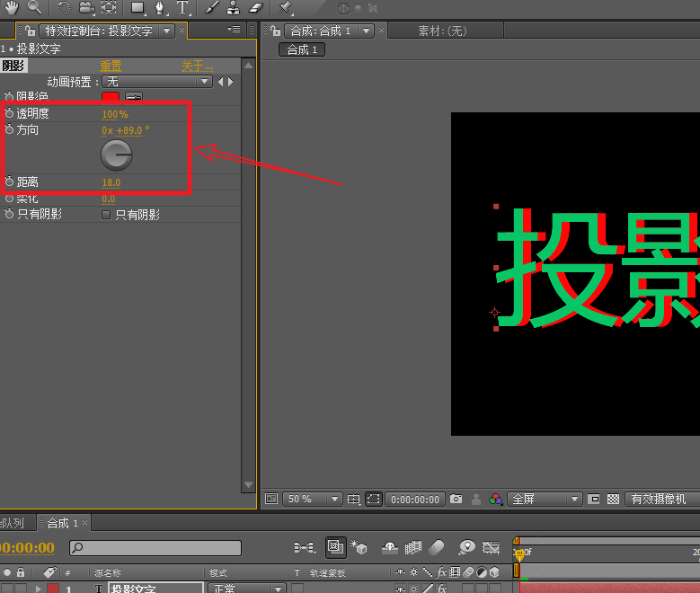The image size is (700, 593).
Task: Open the 有效摄像机 view dropdown
Action: [662, 499]
